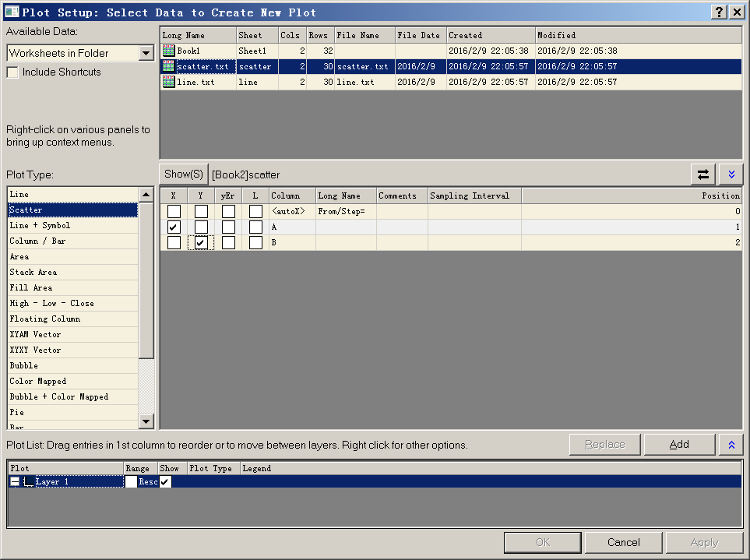
Task: Select the Scatter plot type
Action: tap(73, 210)
